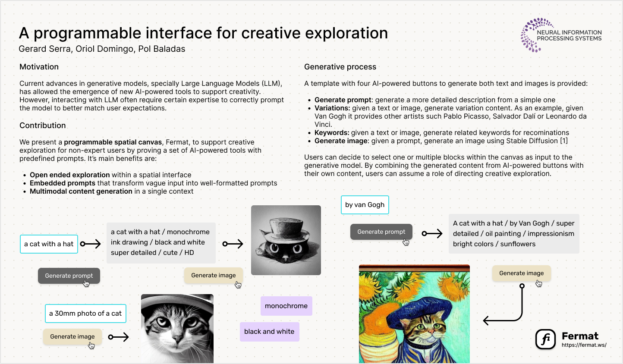
Task: Click the Van Gogh style cat painting
Action: click(x=414, y=314)
